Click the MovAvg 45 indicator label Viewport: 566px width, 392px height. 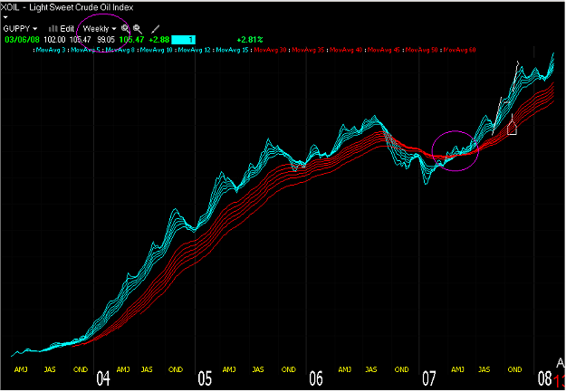(383, 50)
